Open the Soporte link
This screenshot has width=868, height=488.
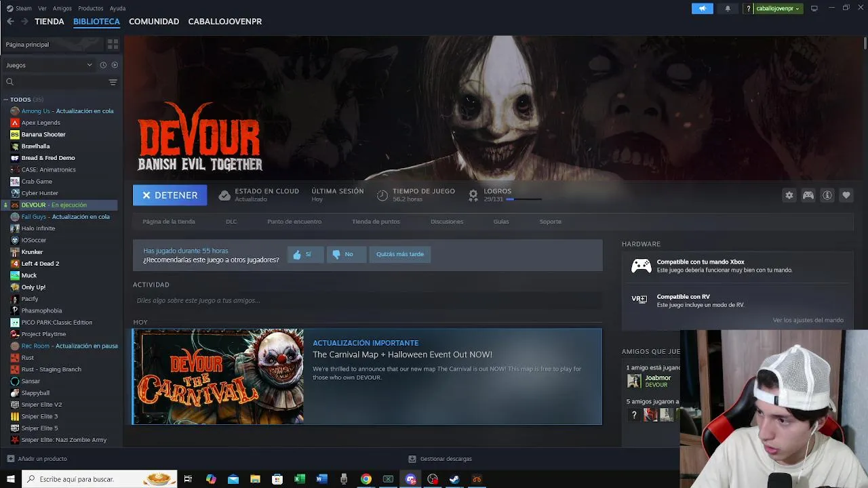(551, 222)
